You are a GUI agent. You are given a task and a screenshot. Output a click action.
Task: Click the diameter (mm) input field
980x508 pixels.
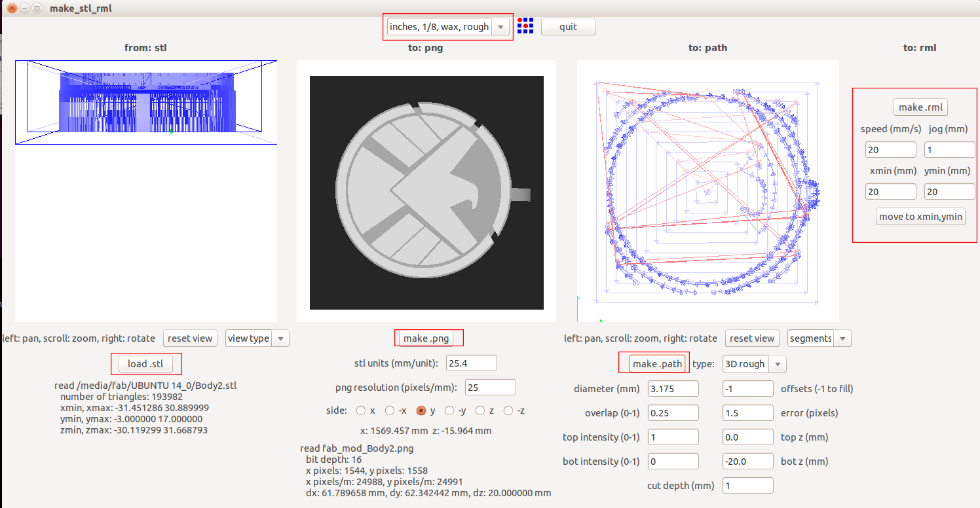pos(673,389)
